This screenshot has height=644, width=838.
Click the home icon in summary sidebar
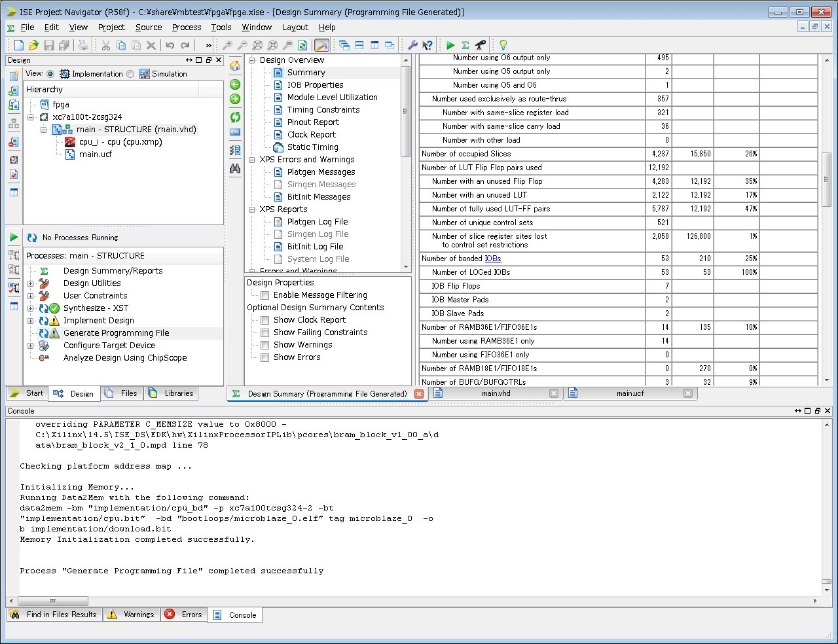[235, 66]
